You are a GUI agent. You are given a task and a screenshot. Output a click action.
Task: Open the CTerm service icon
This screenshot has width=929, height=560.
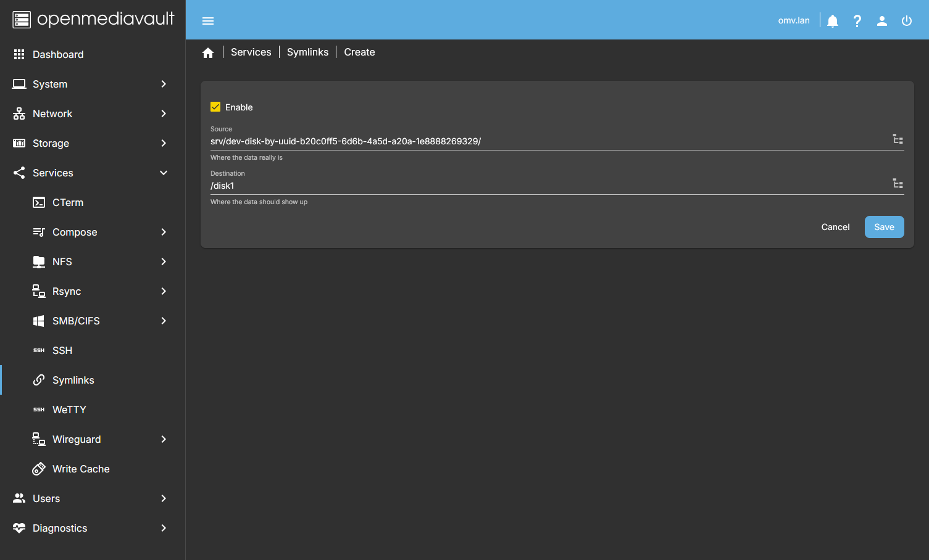click(39, 202)
